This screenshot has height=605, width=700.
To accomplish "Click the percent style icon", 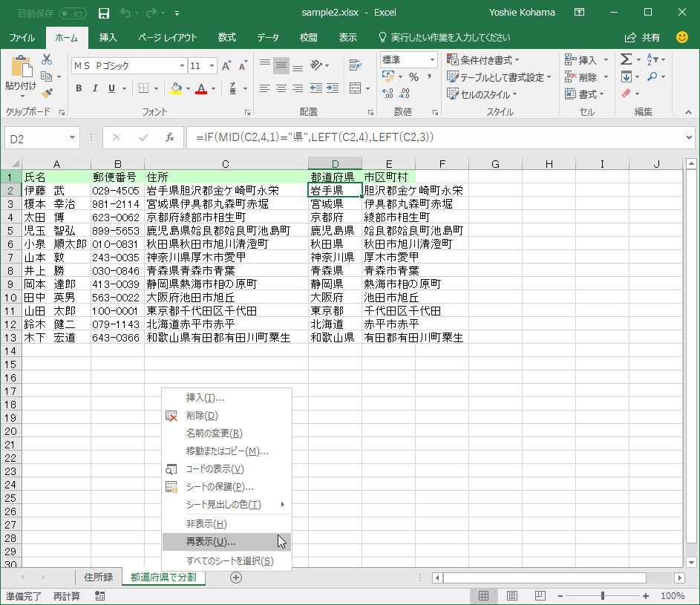I will [x=414, y=76].
